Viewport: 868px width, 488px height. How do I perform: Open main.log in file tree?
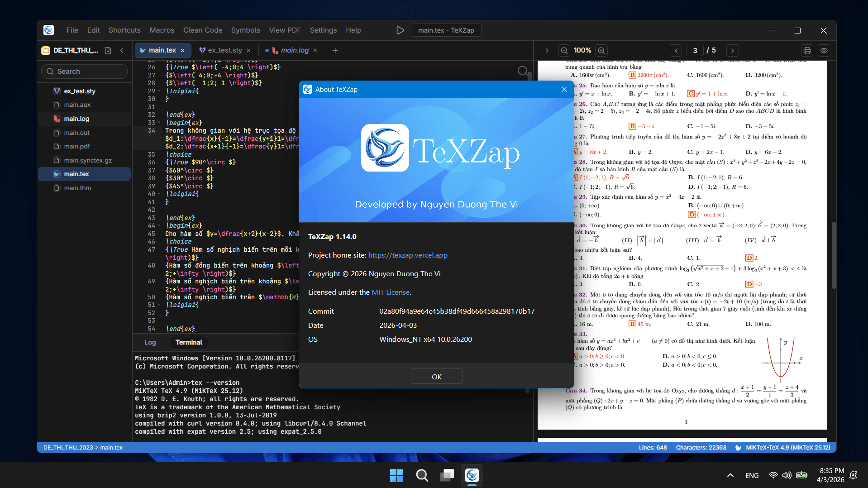coord(85,119)
